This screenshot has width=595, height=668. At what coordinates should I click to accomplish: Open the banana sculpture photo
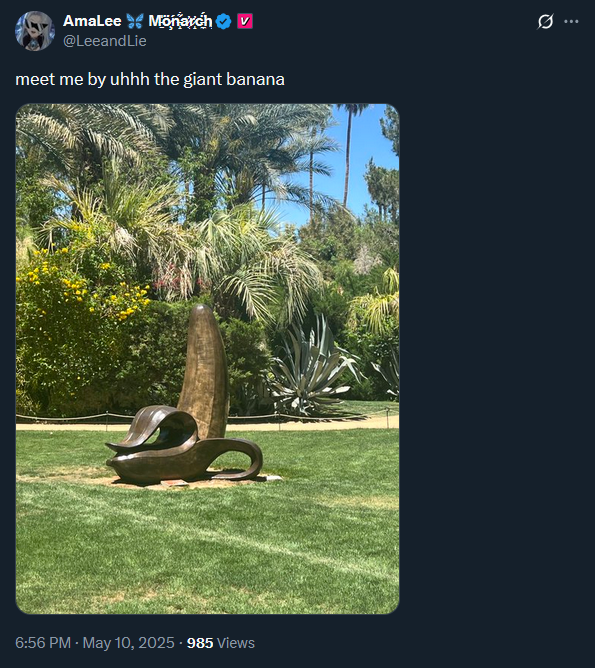click(x=207, y=359)
